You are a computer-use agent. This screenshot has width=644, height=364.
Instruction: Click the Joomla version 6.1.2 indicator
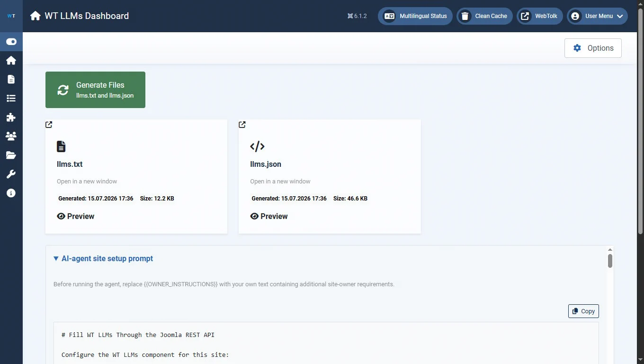(x=357, y=16)
